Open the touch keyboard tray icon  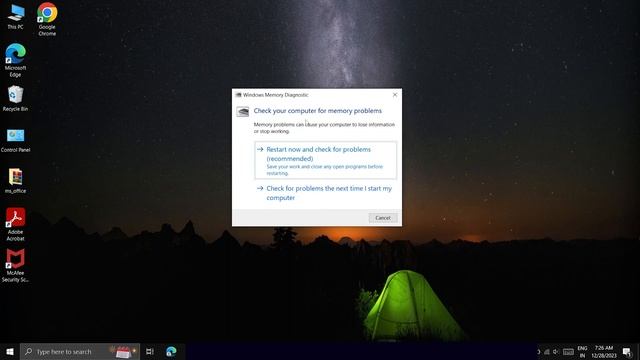pos(568,352)
